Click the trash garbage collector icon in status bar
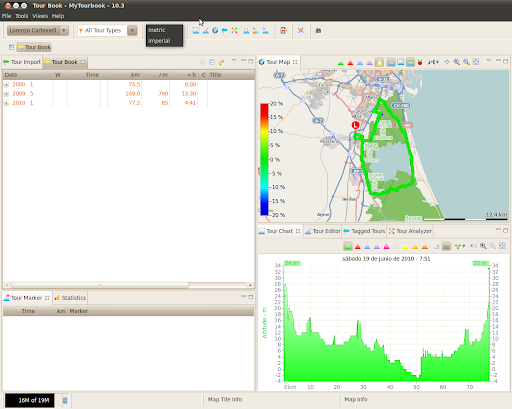The width and height of the screenshot is (512, 409). tap(65, 400)
